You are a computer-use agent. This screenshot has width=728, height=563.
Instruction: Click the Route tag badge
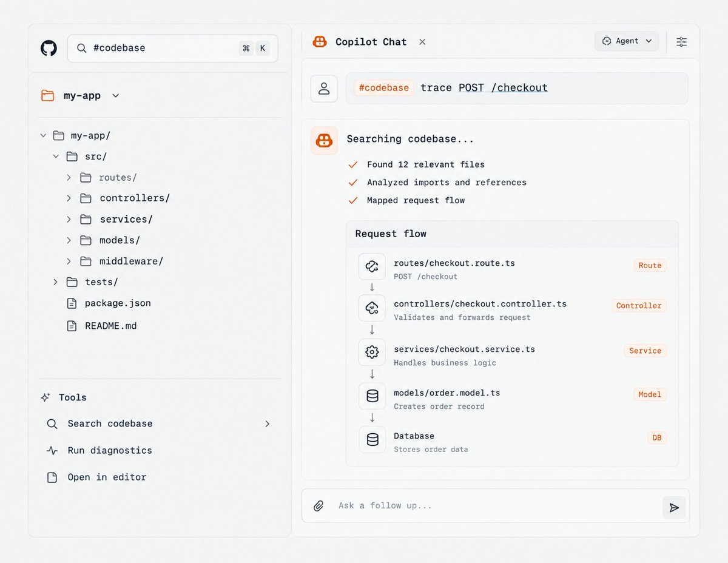tap(650, 266)
